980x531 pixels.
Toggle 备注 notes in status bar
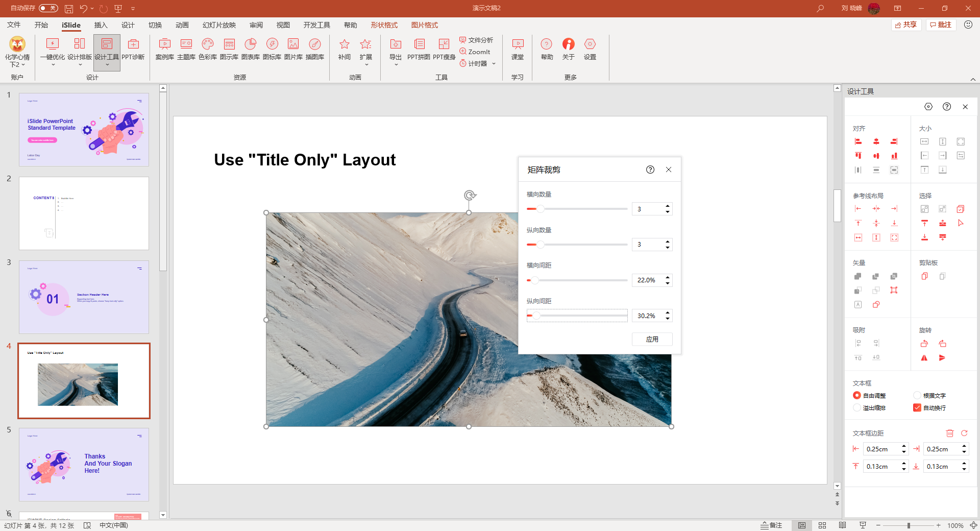(x=771, y=525)
